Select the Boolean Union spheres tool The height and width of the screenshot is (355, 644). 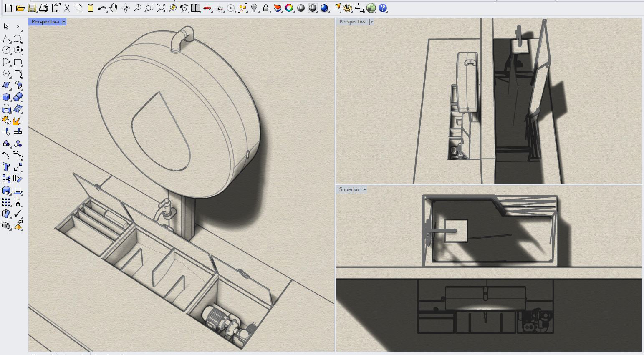(x=18, y=97)
